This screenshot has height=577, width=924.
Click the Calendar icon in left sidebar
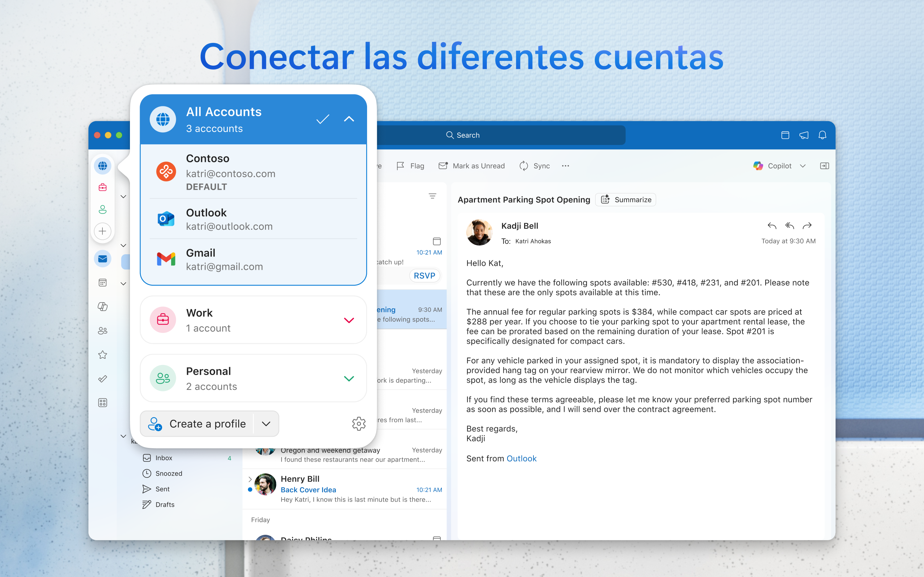pyautogui.click(x=103, y=283)
